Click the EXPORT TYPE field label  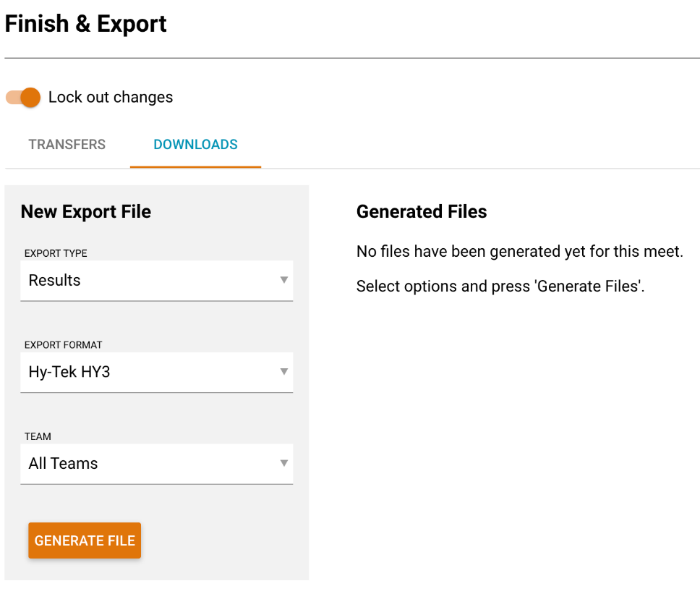(56, 254)
